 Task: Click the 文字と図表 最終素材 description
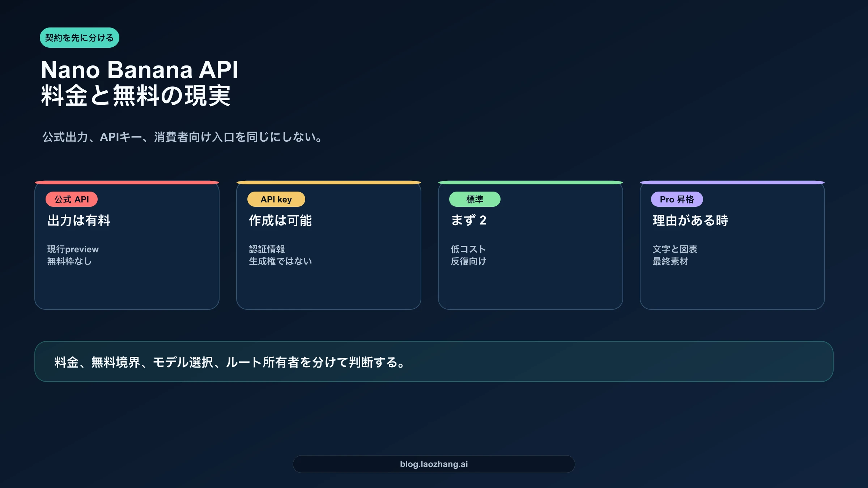[x=675, y=255]
